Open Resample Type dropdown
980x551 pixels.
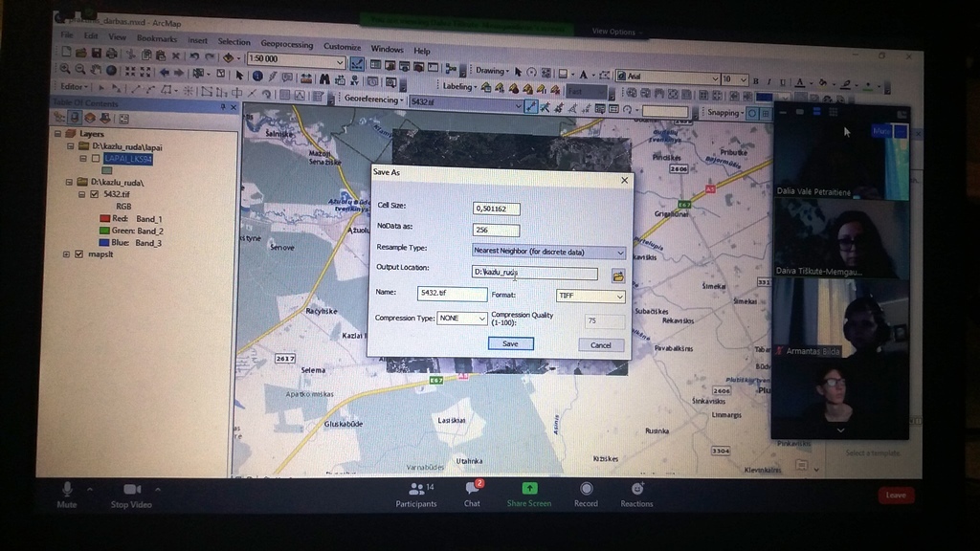548,252
